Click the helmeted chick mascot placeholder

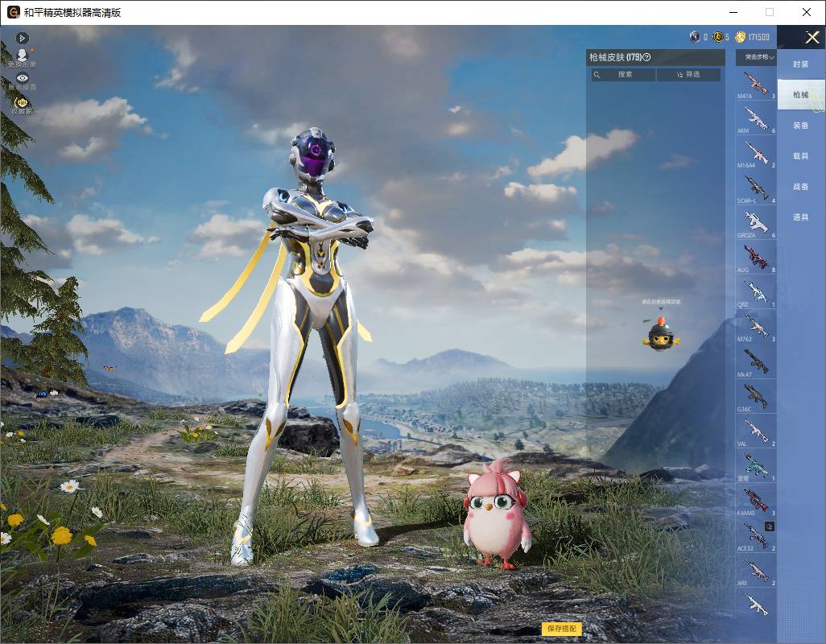coord(661,334)
